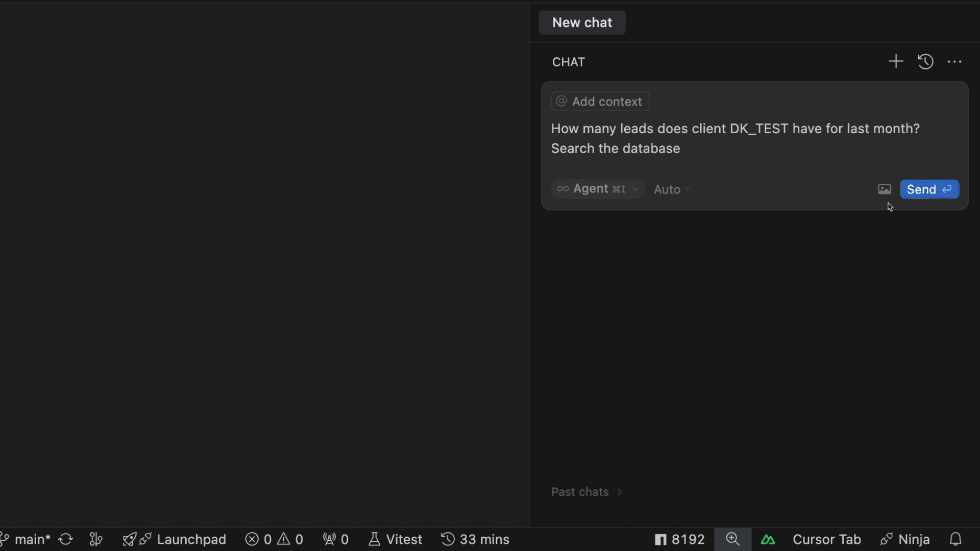
Task: Open Agent mode dropdown
Action: pyautogui.click(x=598, y=189)
